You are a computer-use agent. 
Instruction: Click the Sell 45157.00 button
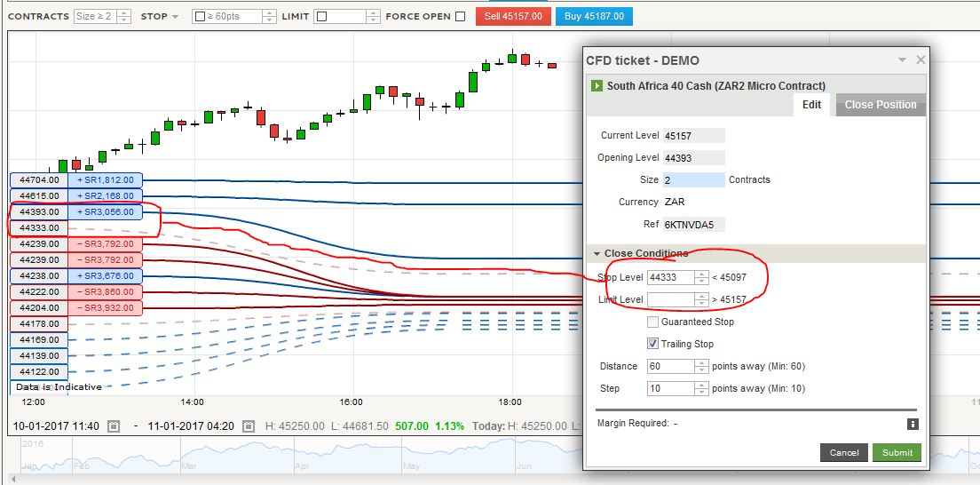(x=513, y=16)
